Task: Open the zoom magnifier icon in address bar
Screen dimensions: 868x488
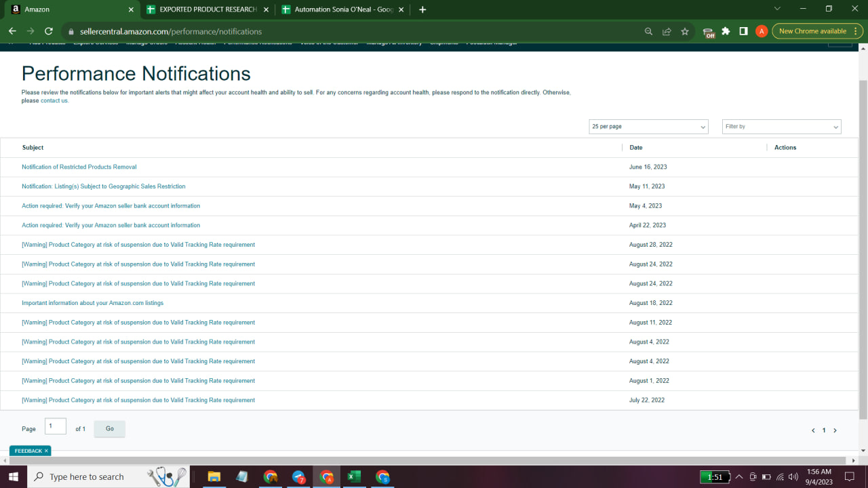Action: point(648,31)
